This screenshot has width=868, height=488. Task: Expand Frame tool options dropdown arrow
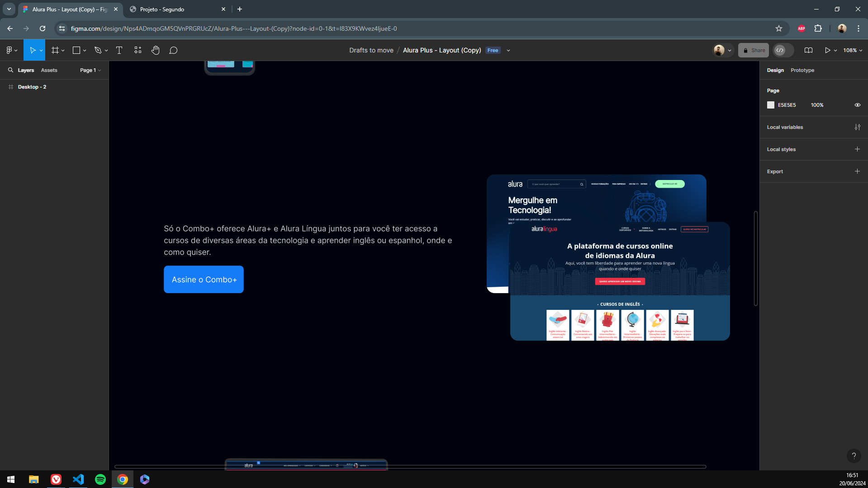point(63,51)
